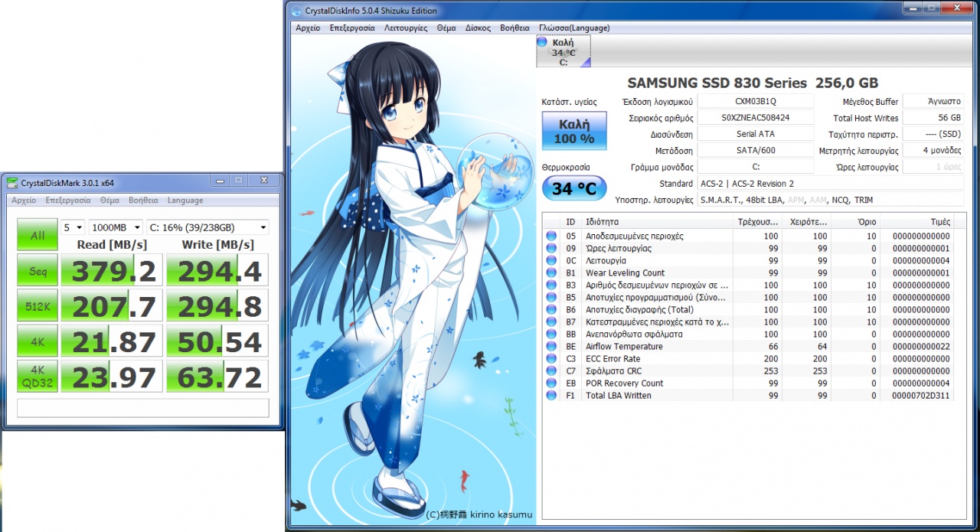The width and height of the screenshot is (980, 532).
Task: Click the Seq write result 294.4
Action: click(x=218, y=270)
